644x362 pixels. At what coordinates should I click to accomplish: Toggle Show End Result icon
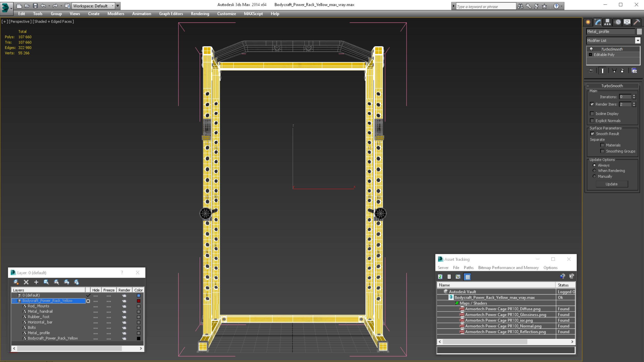point(602,71)
